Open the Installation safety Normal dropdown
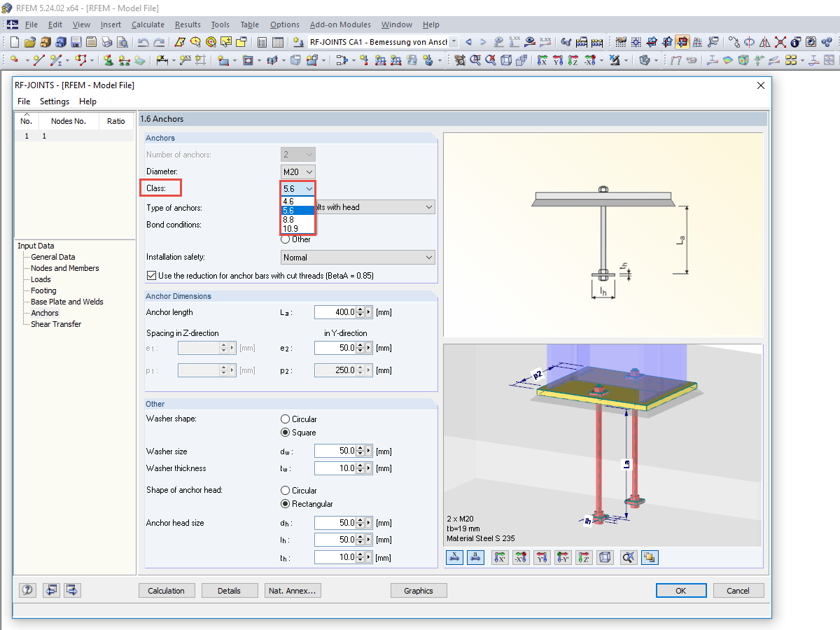This screenshot has height=630, width=840. 358,258
